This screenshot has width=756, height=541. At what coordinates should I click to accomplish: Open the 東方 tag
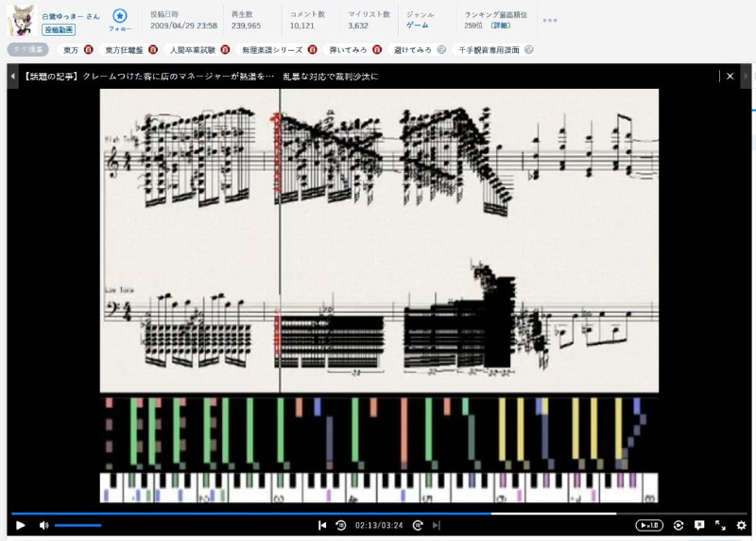[x=71, y=49]
